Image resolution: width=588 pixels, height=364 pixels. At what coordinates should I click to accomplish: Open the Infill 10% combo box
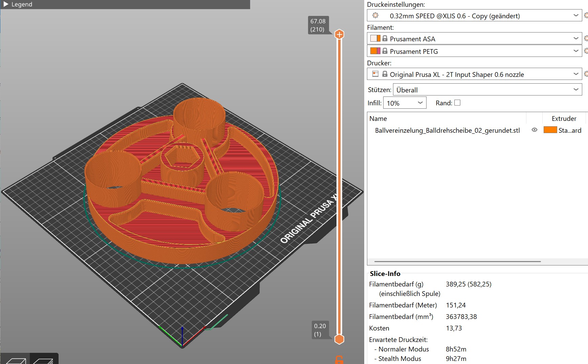405,103
